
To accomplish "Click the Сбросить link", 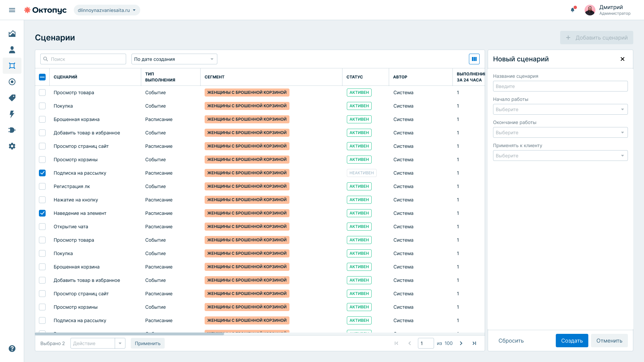I will click(x=511, y=341).
